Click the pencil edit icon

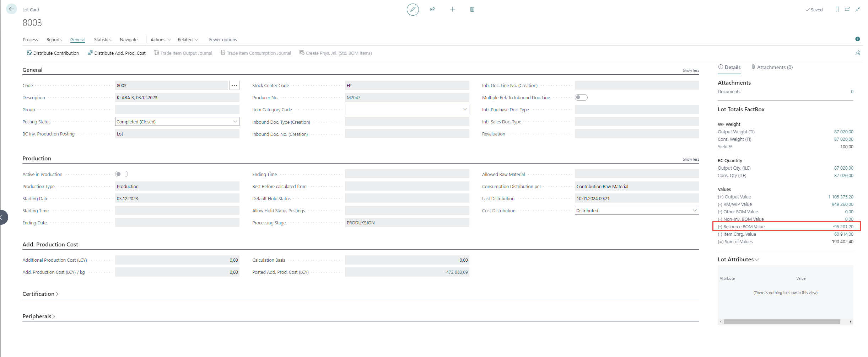[413, 10]
